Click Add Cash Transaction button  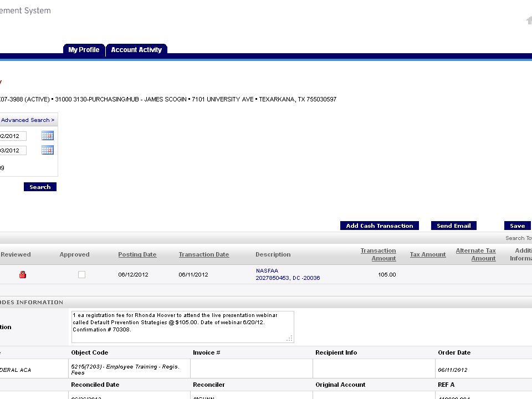379,226
